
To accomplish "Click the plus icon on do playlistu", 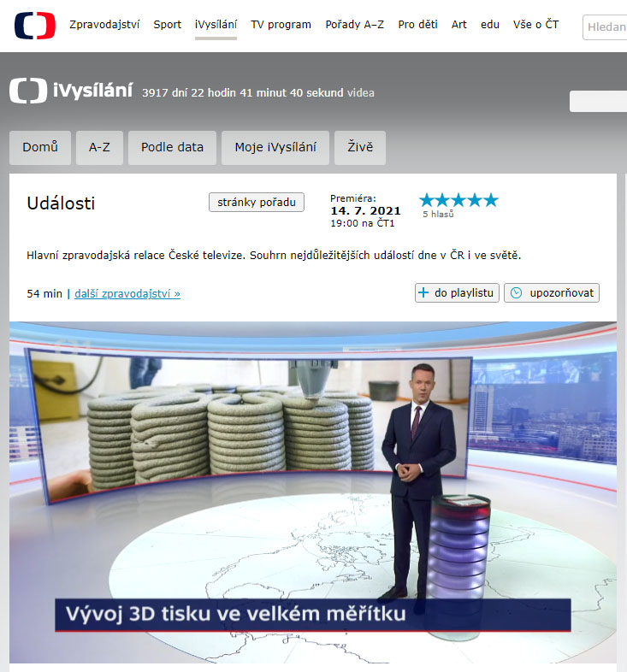I will (x=423, y=292).
